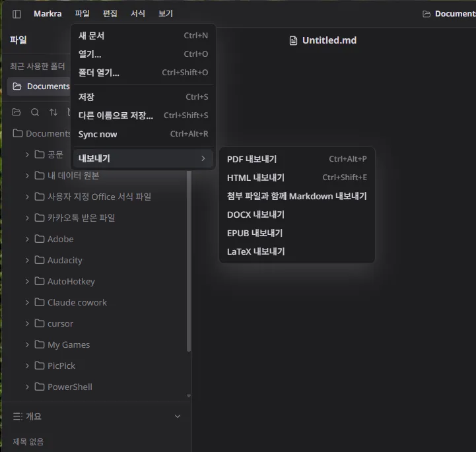Viewport: 476px width, 452px height.
Task: Expand the My Games folder chevron
Action: [27, 344]
